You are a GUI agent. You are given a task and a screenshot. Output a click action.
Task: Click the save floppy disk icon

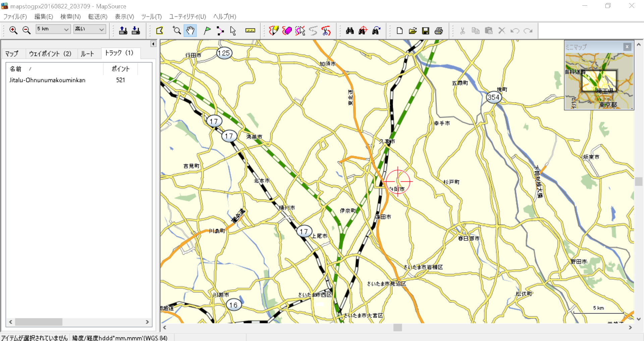(426, 31)
